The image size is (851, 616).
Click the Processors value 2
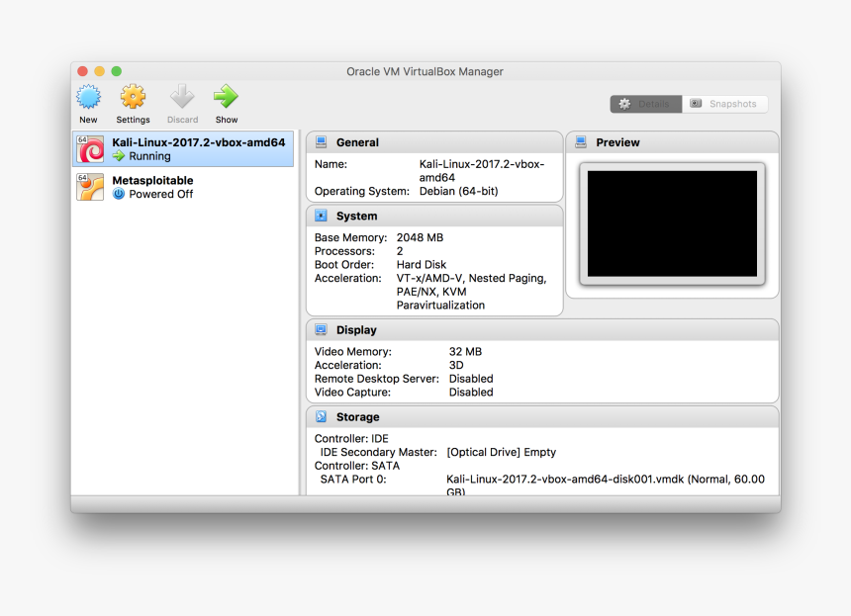coord(400,251)
